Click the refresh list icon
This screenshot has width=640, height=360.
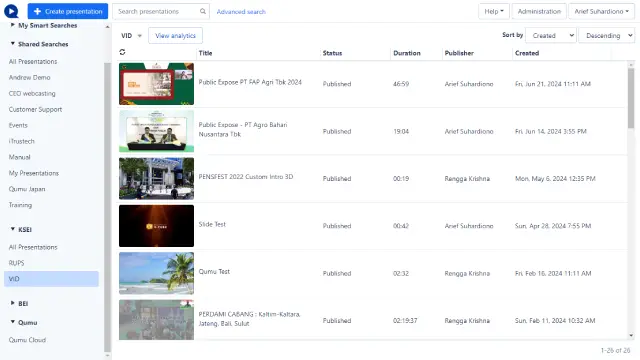(x=122, y=52)
